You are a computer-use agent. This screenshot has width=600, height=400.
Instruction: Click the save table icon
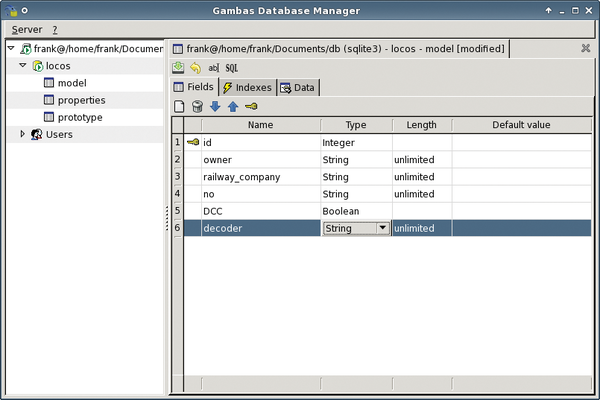[x=178, y=68]
